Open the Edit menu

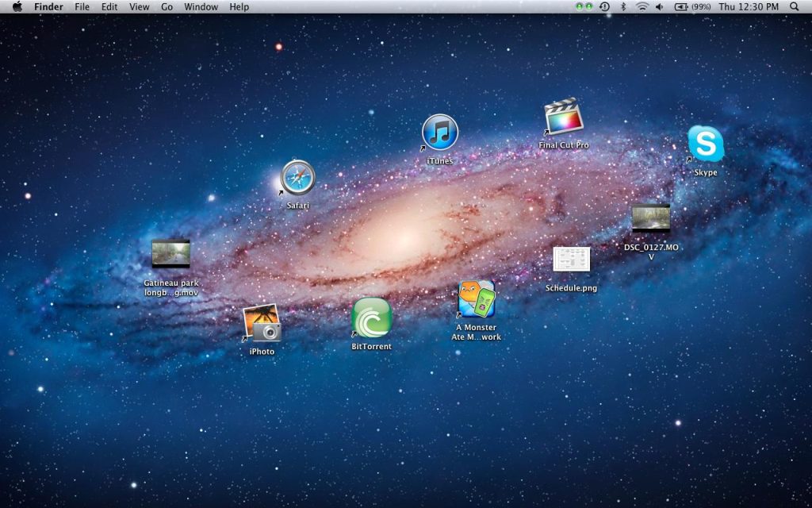pyautogui.click(x=109, y=6)
